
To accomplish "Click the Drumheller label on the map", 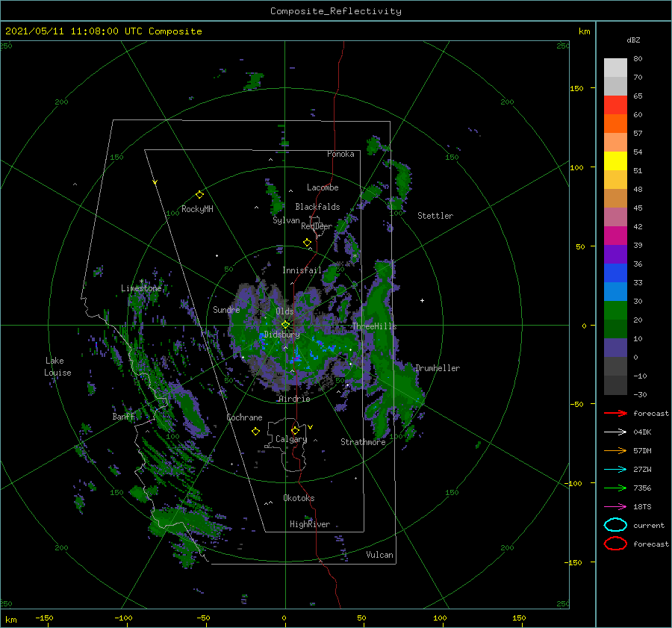I will click(x=438, y=368).
